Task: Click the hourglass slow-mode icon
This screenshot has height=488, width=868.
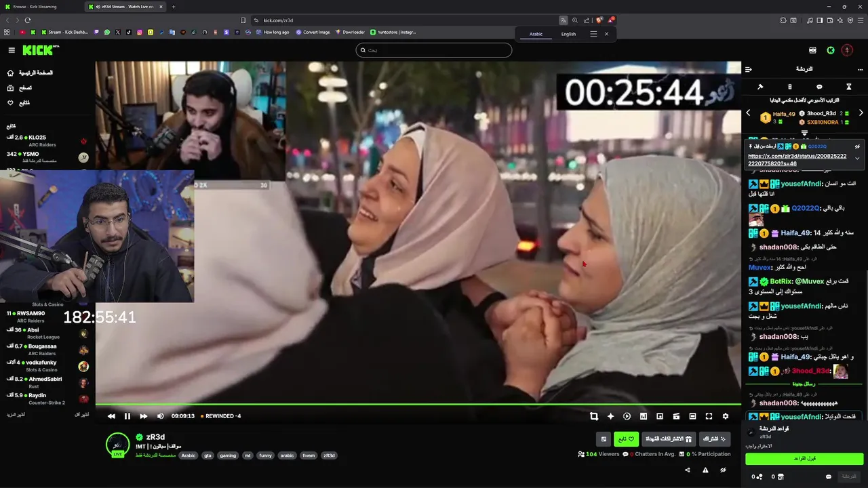Action: [848, 87]
